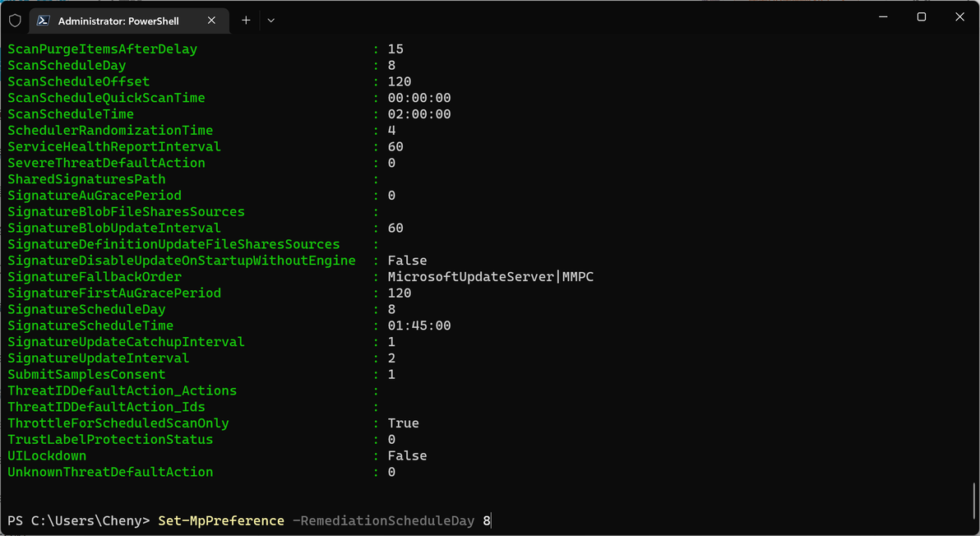The width and height of the screenshot is (980, 536).
Task: Click the ScanScheduleTime value 02:00:00
Action: (419, 114)
